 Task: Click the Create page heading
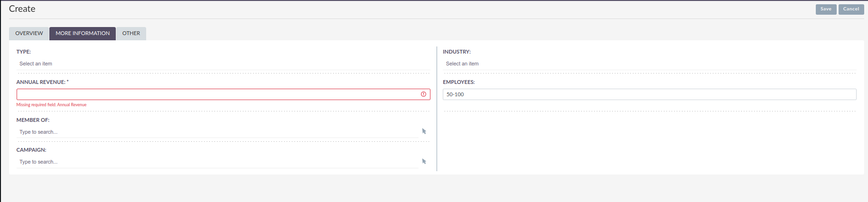coord(22,9)
